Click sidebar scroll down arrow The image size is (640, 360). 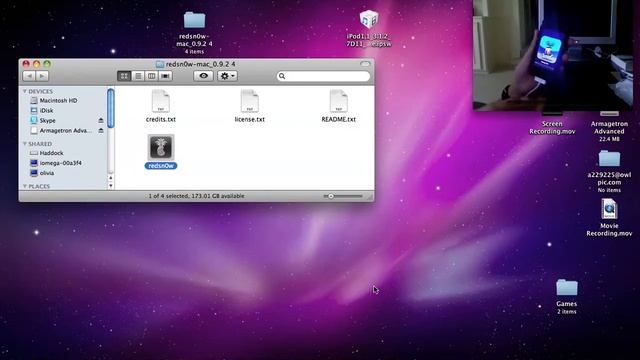tap(111, 186)
